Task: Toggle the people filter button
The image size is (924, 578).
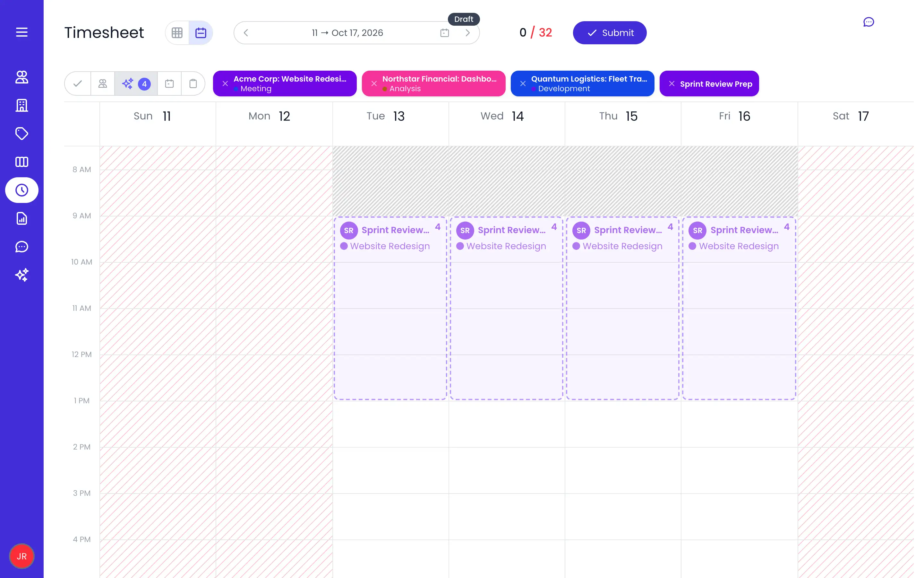Action: click(x=103, y=83)
